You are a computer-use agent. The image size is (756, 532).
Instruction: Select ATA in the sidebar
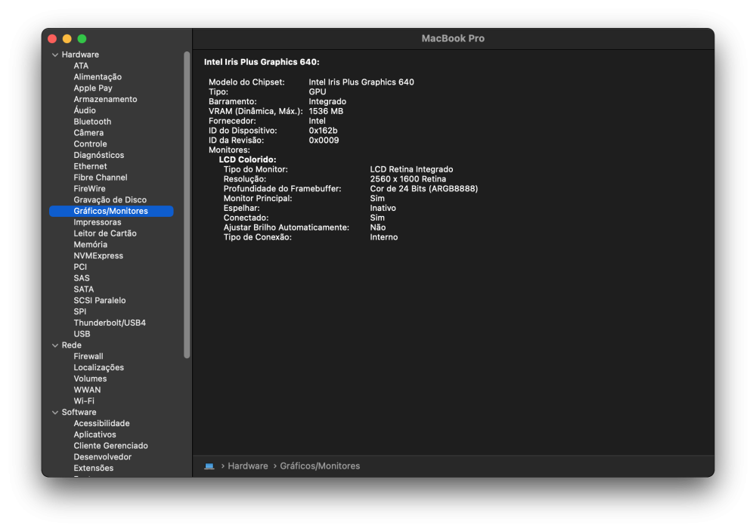pos(81,66)
